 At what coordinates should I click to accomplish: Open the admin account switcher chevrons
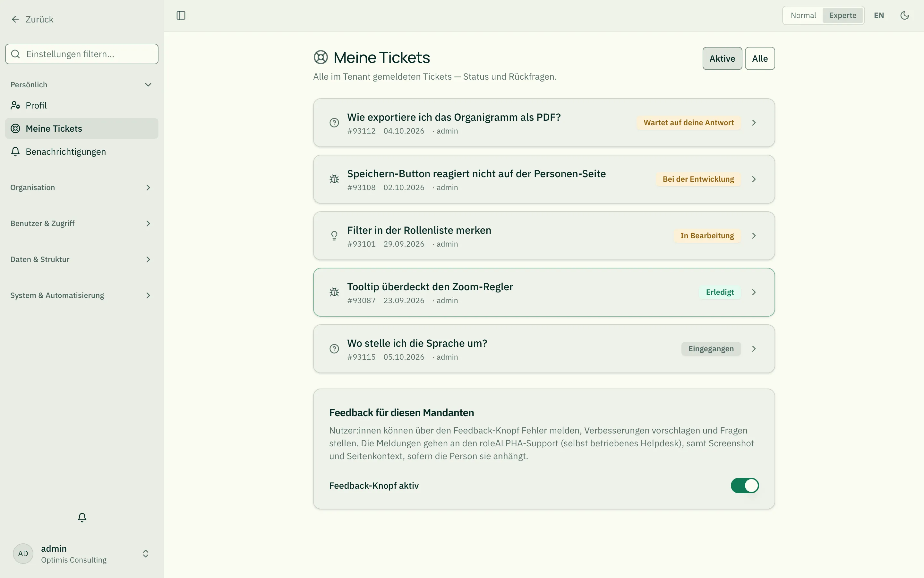[x=145, y=554]
